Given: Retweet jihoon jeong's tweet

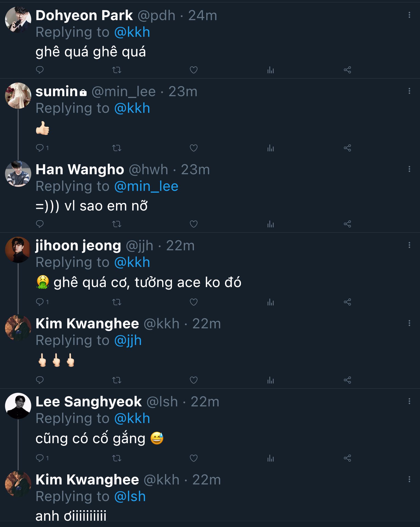Looking at the screenshot, I should point(117,302).
